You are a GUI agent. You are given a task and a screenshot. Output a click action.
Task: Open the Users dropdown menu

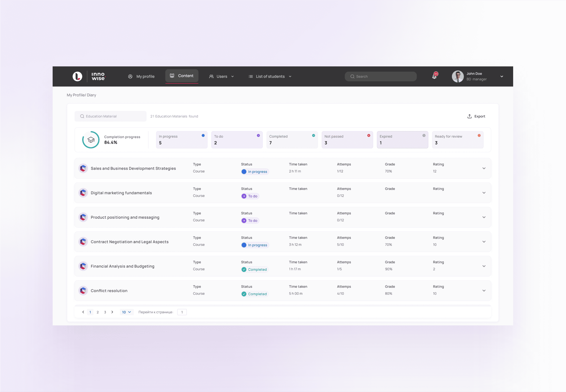point(221,76)
